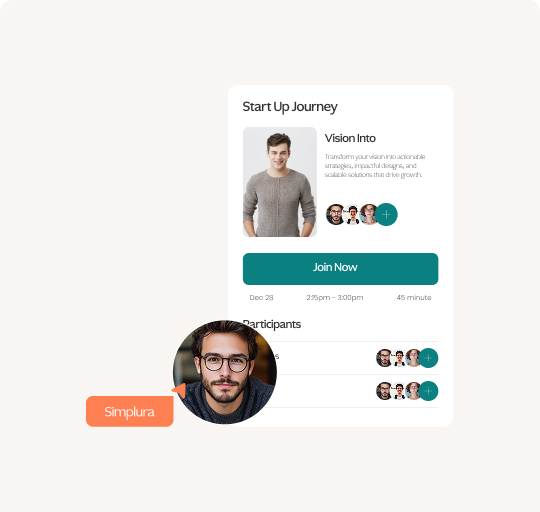540x512 pixels.
Task: Click the 2:15pm - 3:00pm time range
Action: click(x=335, y=297)
